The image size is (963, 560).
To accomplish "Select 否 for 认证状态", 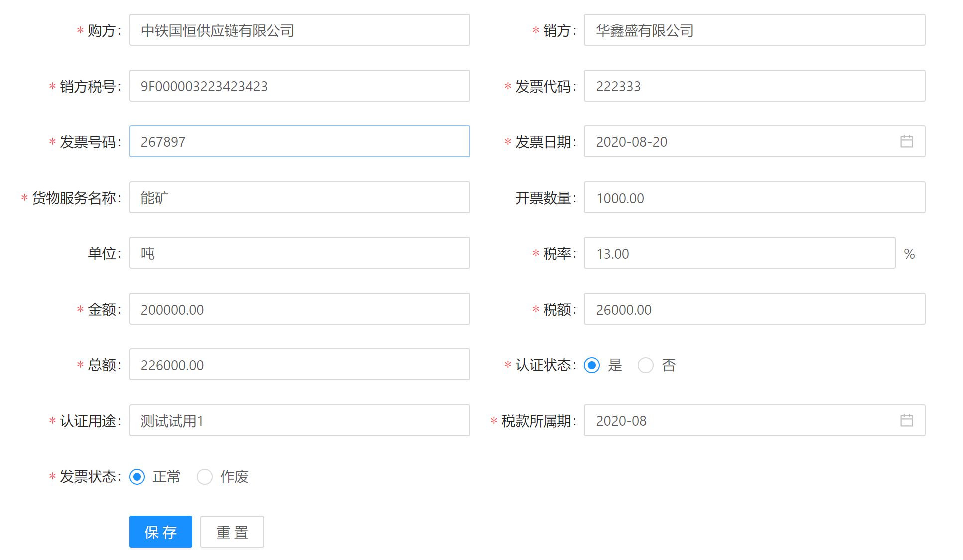I will [646, 365].
